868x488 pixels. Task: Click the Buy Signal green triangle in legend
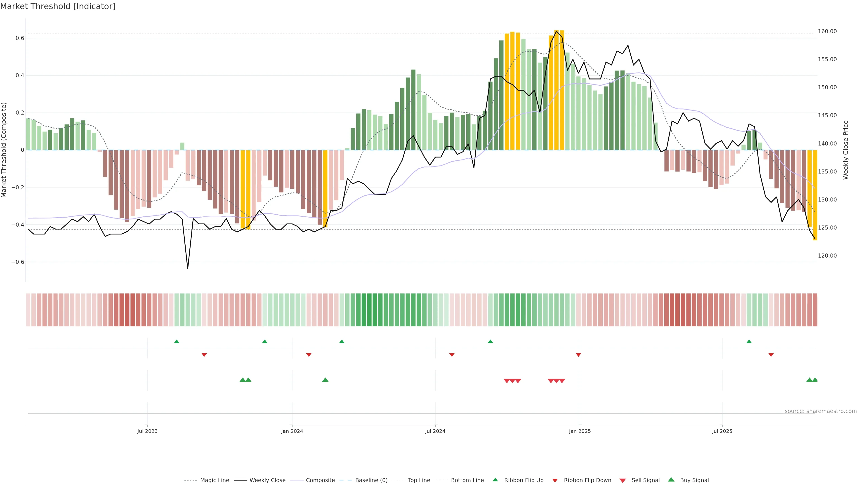click(x=671, y=480)
